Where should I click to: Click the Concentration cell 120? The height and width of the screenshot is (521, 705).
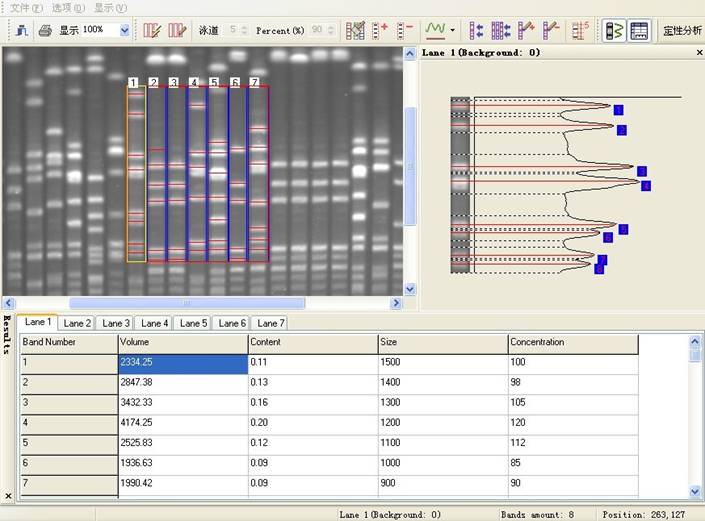tap(573, 424)
